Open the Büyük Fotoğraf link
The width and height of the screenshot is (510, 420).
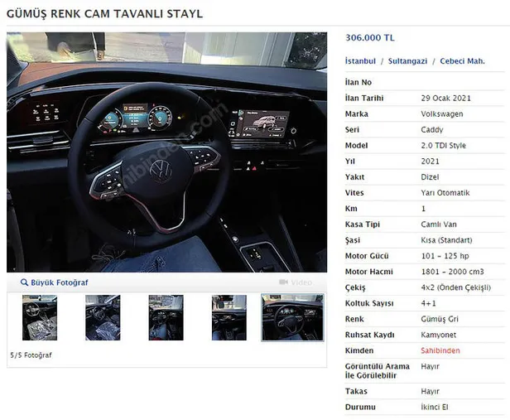[60, 282]
